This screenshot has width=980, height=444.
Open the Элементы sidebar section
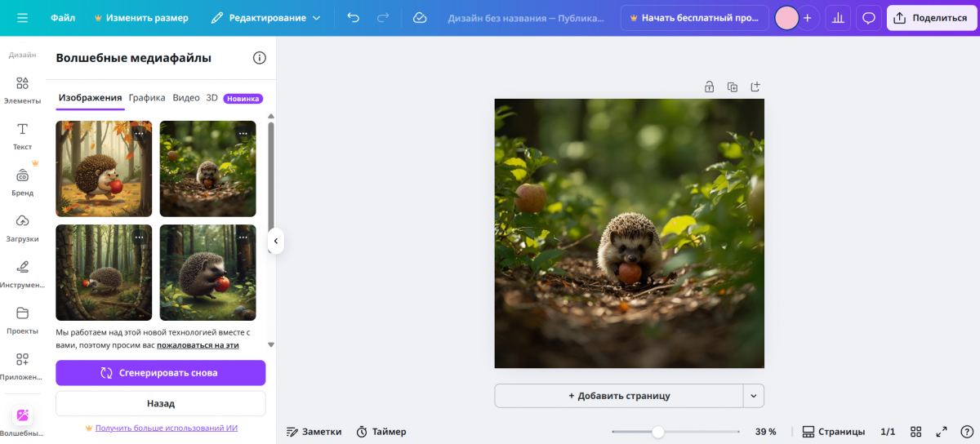pos(22,90)
